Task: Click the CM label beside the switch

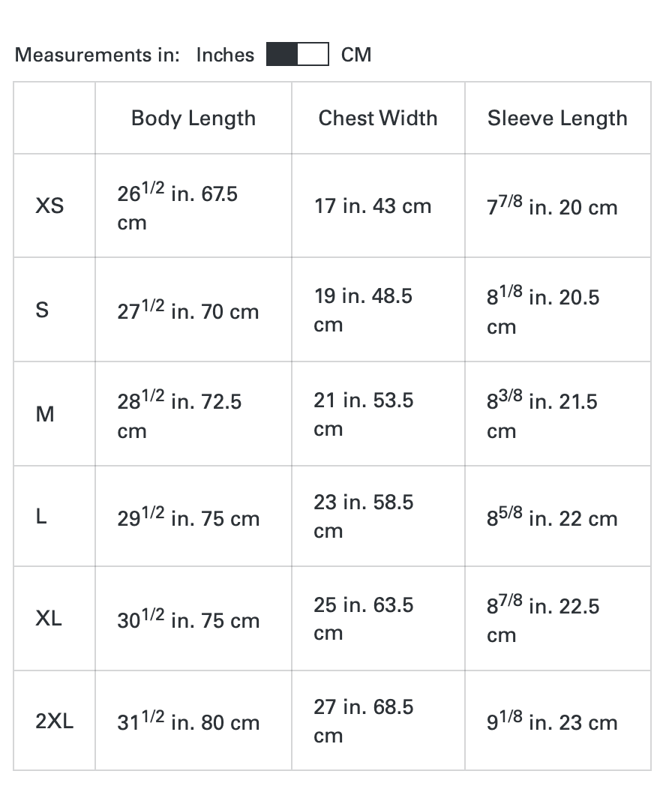Action: click(x=355, y=55)
